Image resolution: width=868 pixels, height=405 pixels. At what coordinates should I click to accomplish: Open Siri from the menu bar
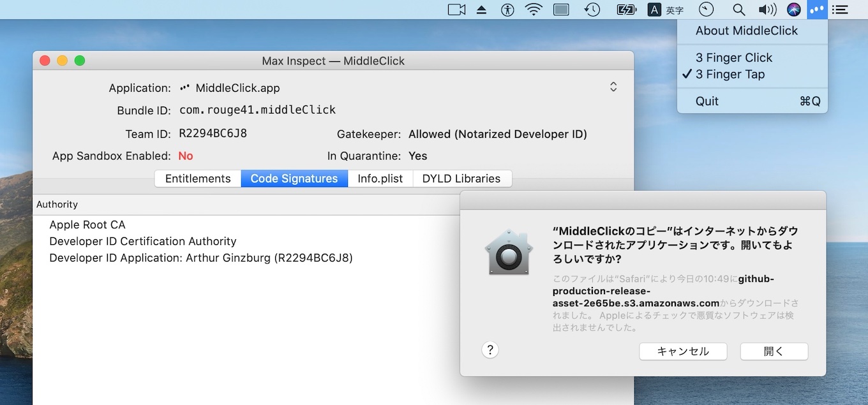793,10
